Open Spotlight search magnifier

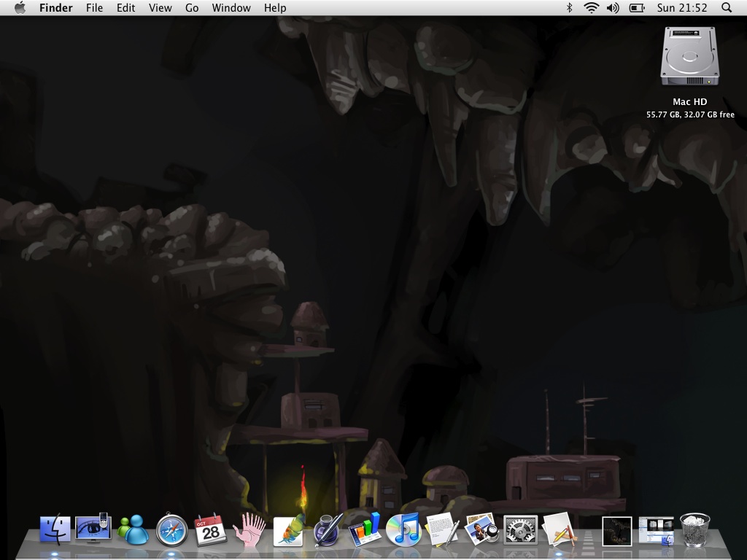pyautogui.click(x=726, y=7)
